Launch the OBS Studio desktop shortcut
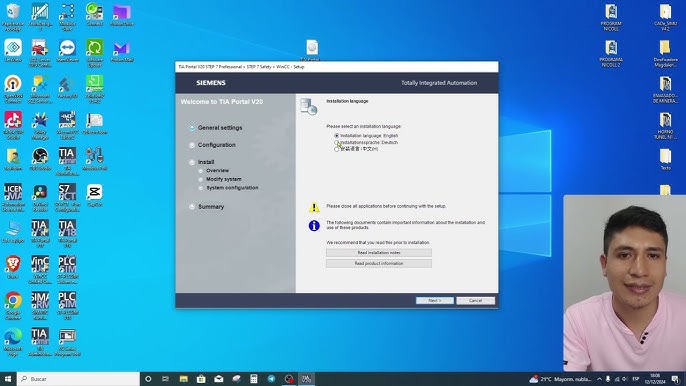This screenshot has width=686, height=386. 40,160
